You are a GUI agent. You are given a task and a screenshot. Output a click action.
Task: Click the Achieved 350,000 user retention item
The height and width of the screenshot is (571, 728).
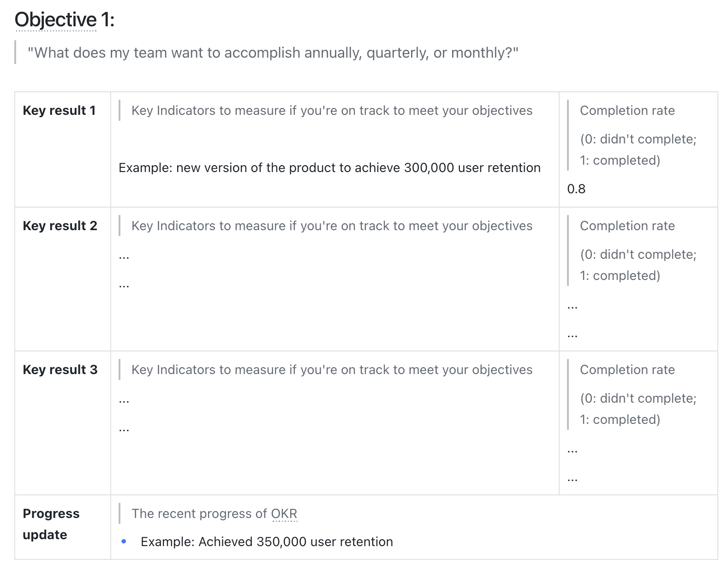point(267,542)
